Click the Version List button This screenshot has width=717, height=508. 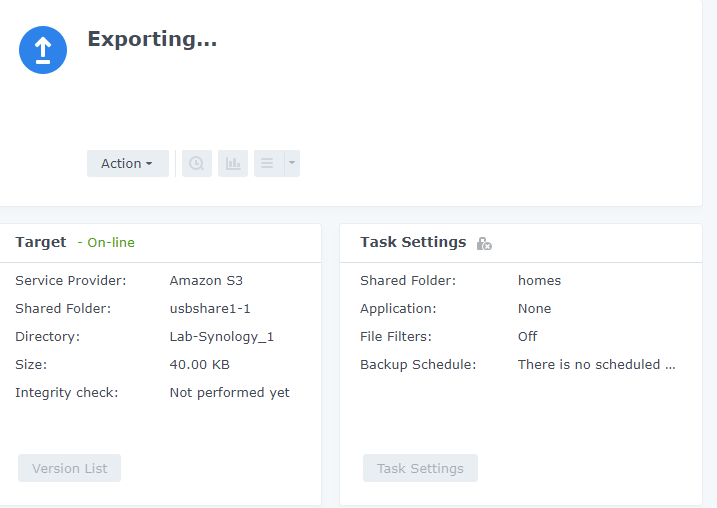(x=70, y=468)
